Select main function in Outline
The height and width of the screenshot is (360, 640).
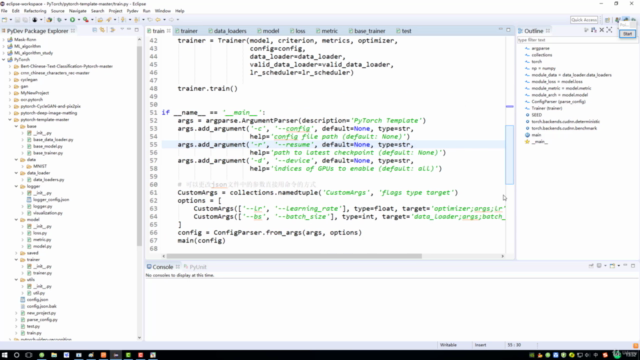[x=536, y=135]
